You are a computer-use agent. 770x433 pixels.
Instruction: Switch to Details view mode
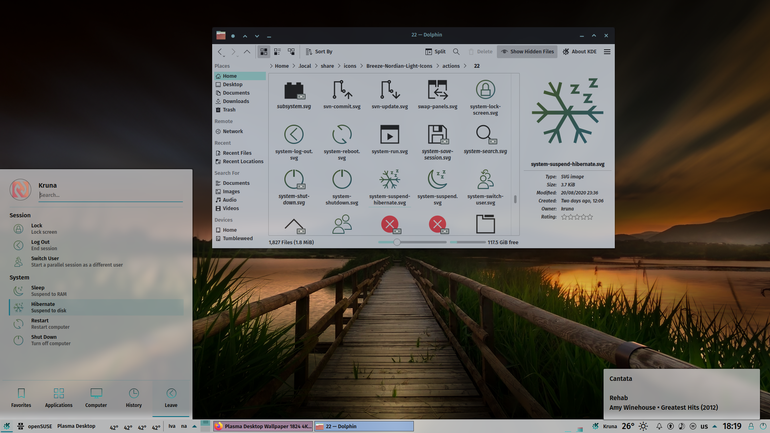click(x=291, y=52)
